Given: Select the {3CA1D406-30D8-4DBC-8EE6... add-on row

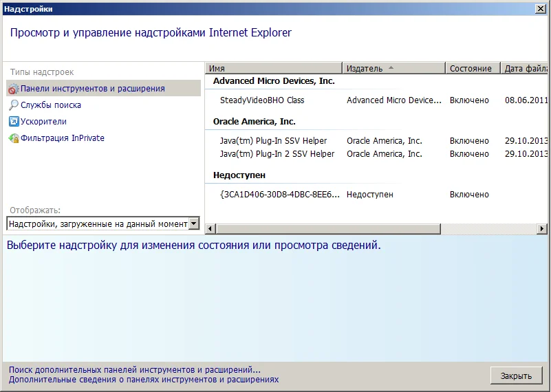Looking at the screenshot, I should coord(376,195).
